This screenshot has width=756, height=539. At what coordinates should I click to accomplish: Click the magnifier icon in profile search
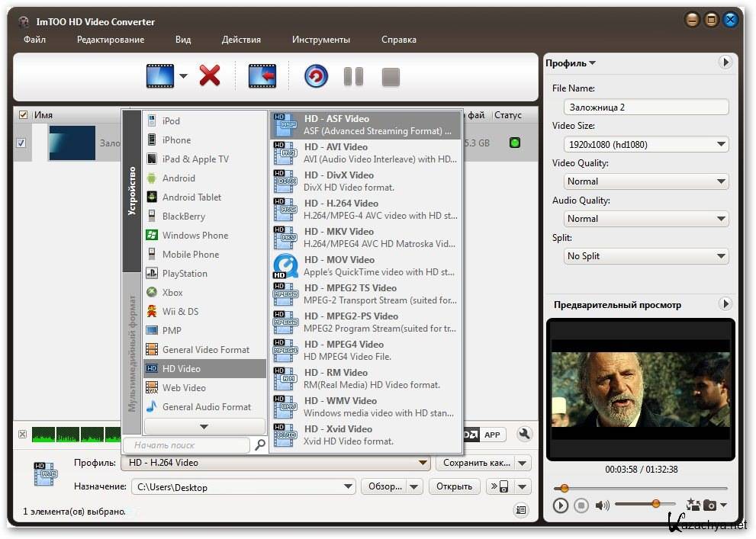click(260, 445)
